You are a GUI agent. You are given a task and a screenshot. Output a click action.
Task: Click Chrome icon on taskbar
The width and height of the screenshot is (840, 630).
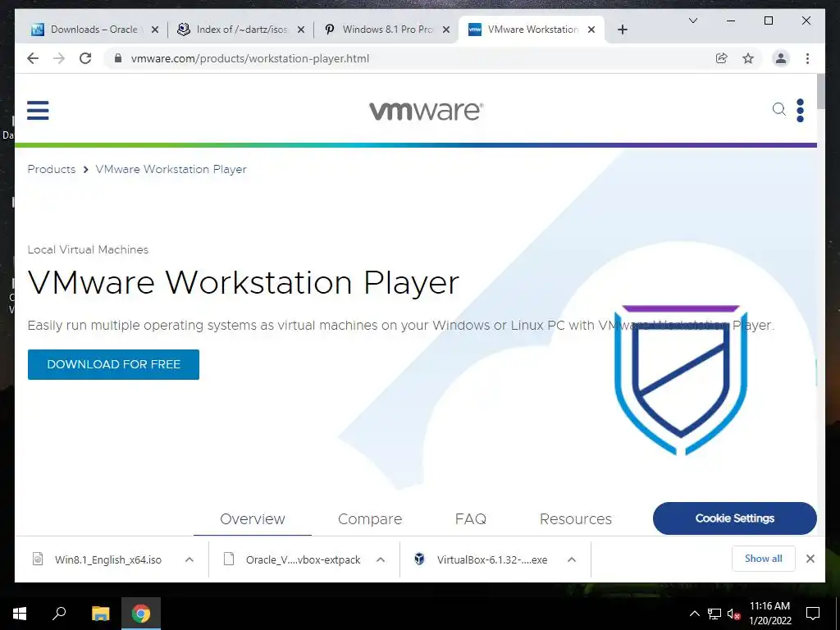141,614
